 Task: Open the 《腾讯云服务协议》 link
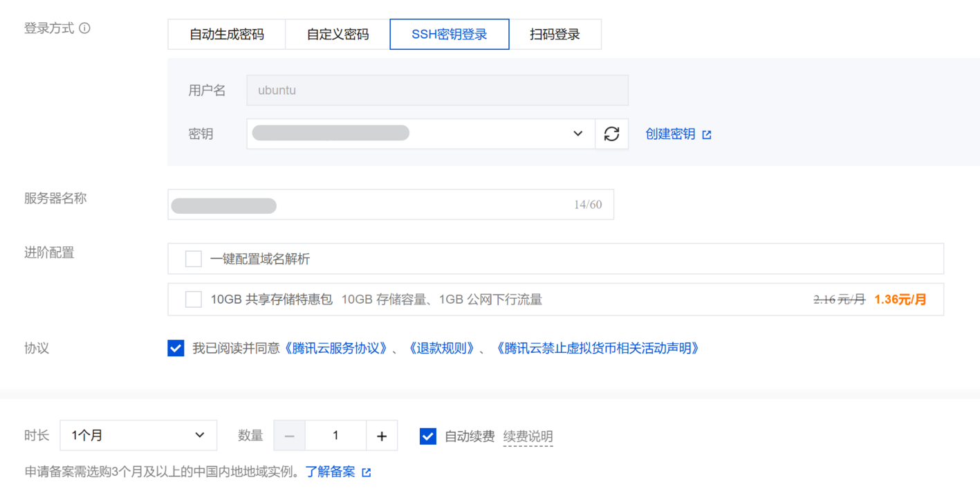coord(335,348)
